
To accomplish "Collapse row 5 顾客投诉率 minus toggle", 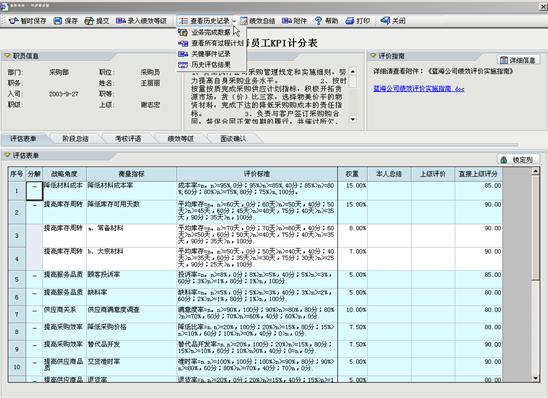I will point(34,276).
